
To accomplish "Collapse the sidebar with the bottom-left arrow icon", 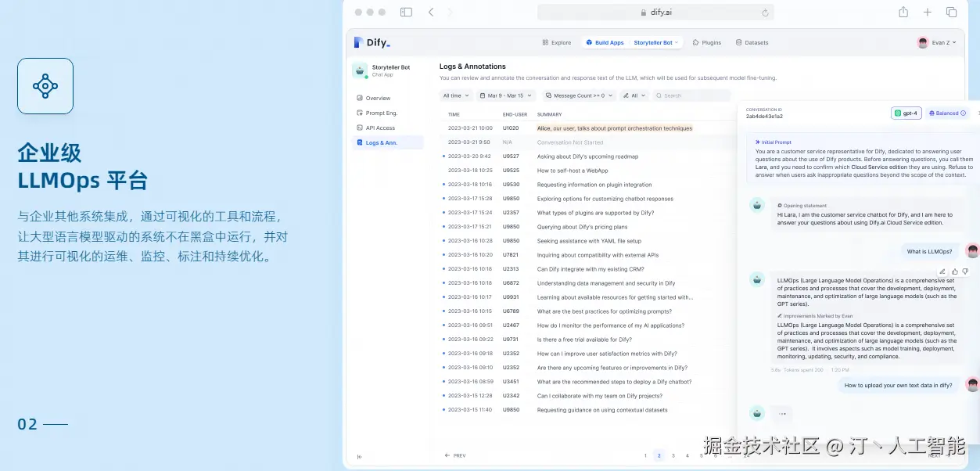I will coord(359,456).
